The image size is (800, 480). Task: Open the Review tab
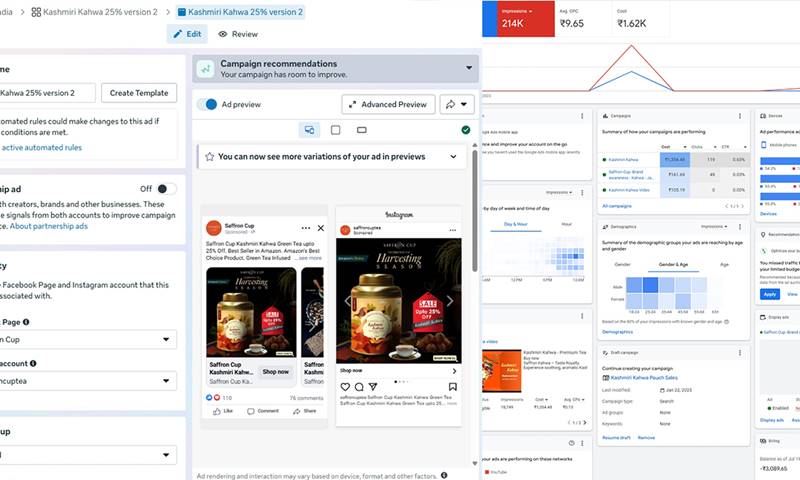(238, 34)
